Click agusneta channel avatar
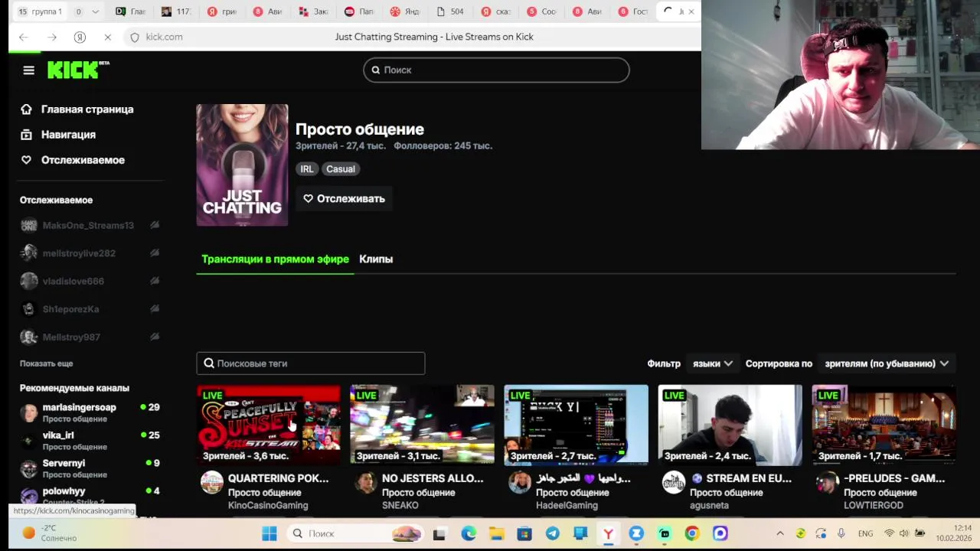980x551 pixels. pyautogui.click(x=674, y=483)
